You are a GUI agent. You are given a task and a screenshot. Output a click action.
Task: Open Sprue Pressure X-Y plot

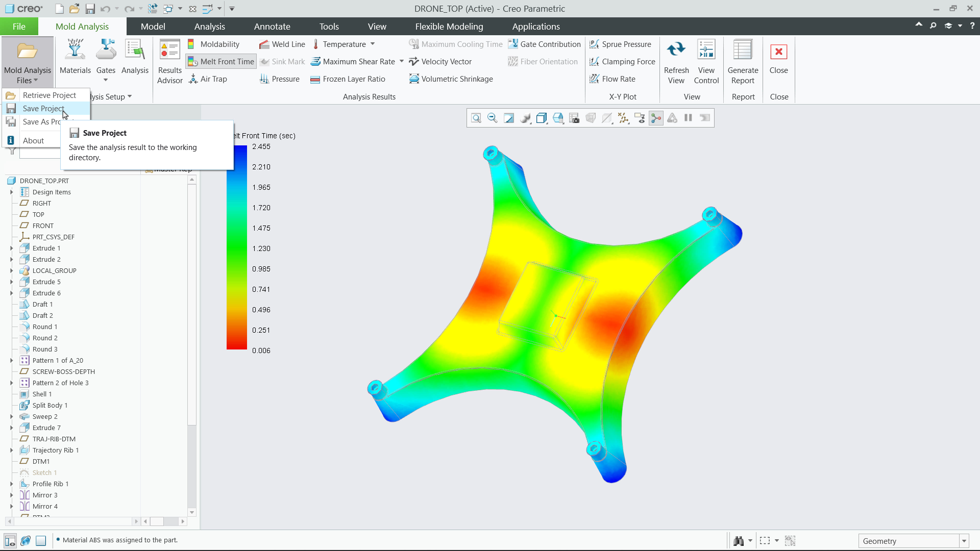[x=620, y=44]
